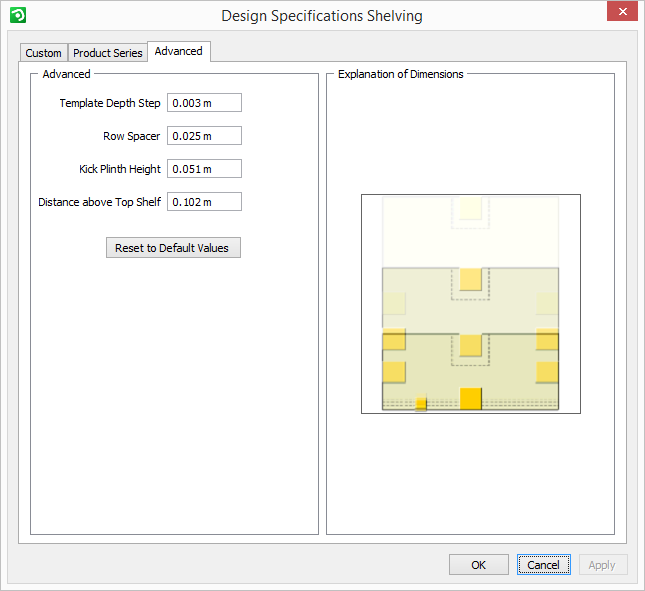Viewport: 645px width, 591px height.
Task: Confirm settings with the OK button
Action: [x=479, y=565]
